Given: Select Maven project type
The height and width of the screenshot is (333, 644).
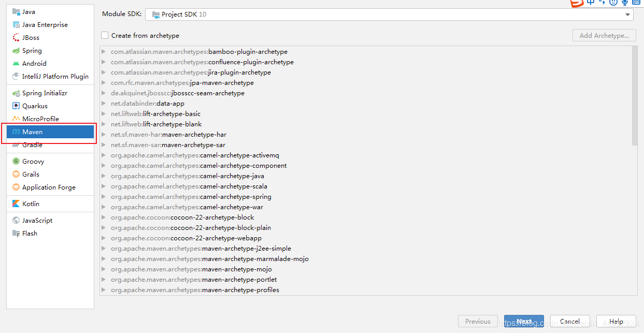Looking at the screenshot, I should (50, 132).
